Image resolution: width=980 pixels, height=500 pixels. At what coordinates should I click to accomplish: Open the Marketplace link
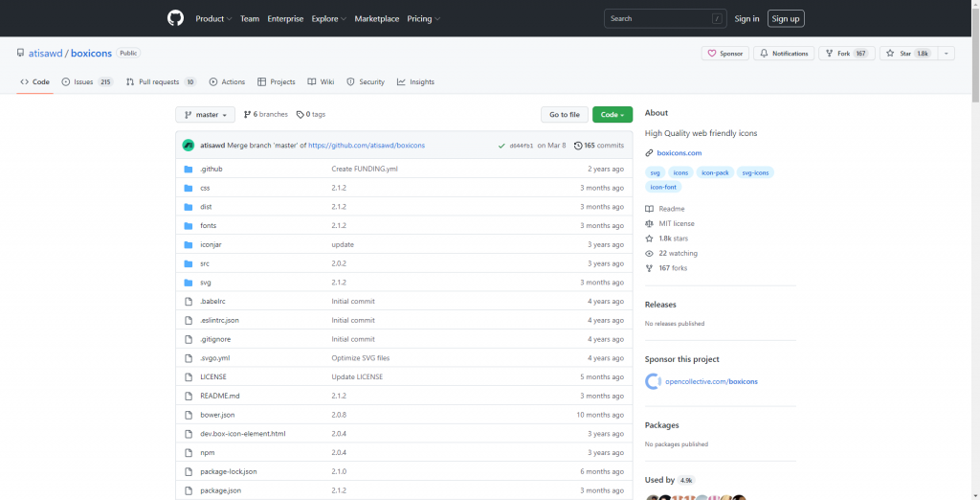click(377, 19)
